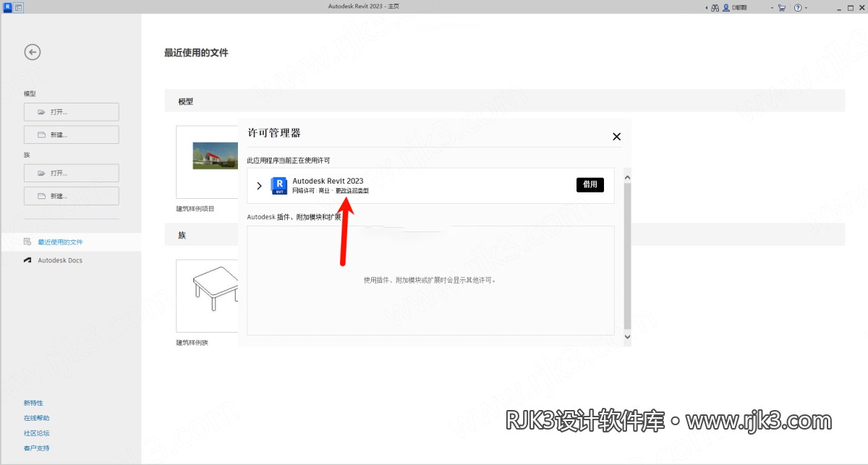Open the binoculars search icon in title bar

pyautogui.click(x=715, y=7)
